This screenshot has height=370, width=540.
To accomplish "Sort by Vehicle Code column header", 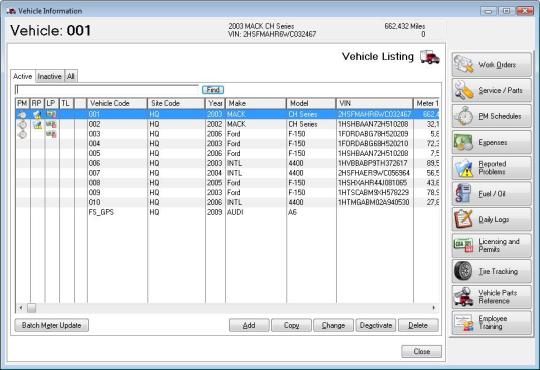I will [x=117, y=103].
